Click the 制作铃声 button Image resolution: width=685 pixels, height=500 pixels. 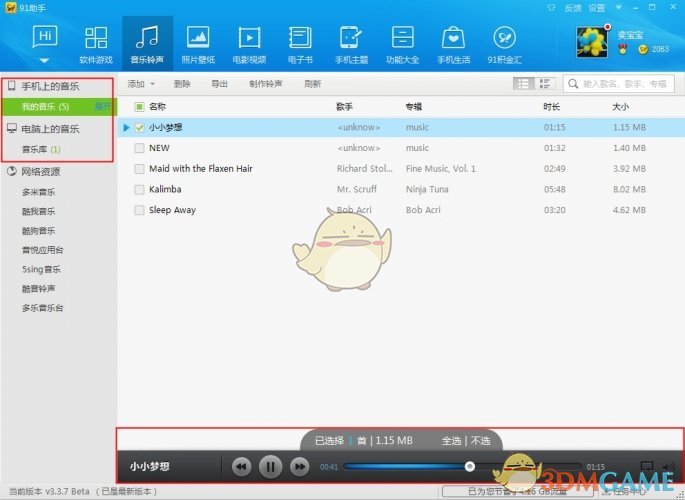[x=265, y=84]
